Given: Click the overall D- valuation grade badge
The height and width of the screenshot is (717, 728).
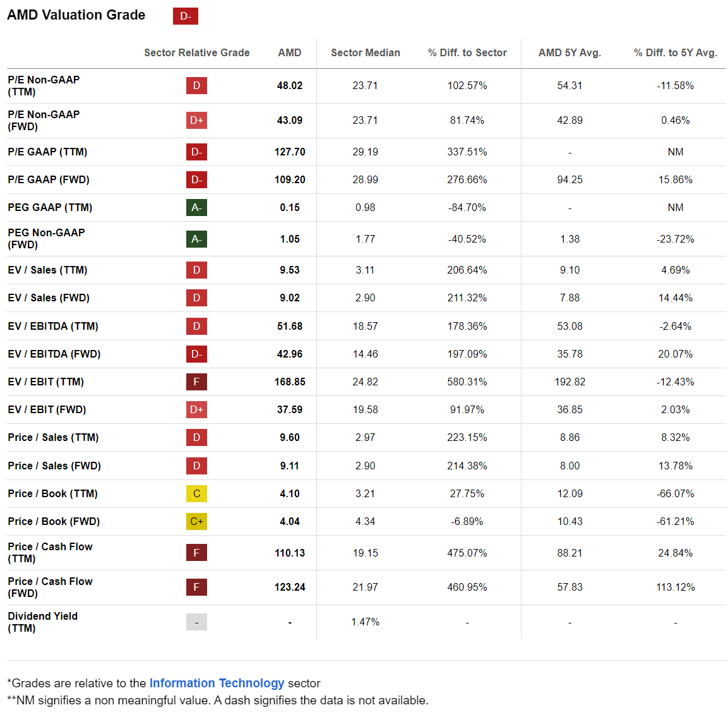Looking at the screenshot, I should (185, 16).
